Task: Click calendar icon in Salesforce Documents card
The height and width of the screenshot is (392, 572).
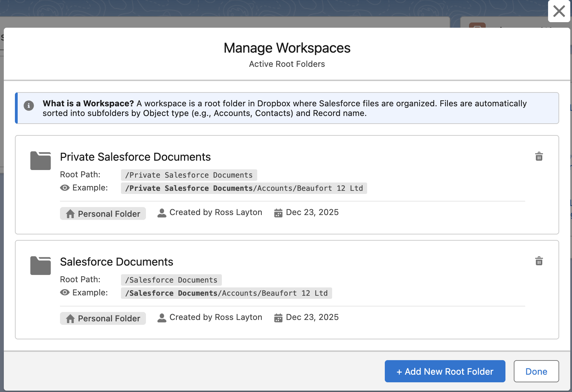Action: click(x=278, y=318)
